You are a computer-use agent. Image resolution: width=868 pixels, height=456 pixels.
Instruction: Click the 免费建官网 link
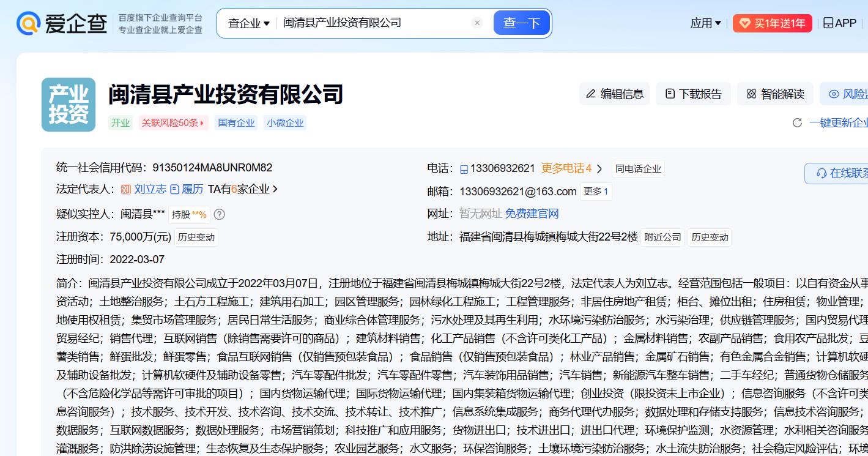pos(532,214)
